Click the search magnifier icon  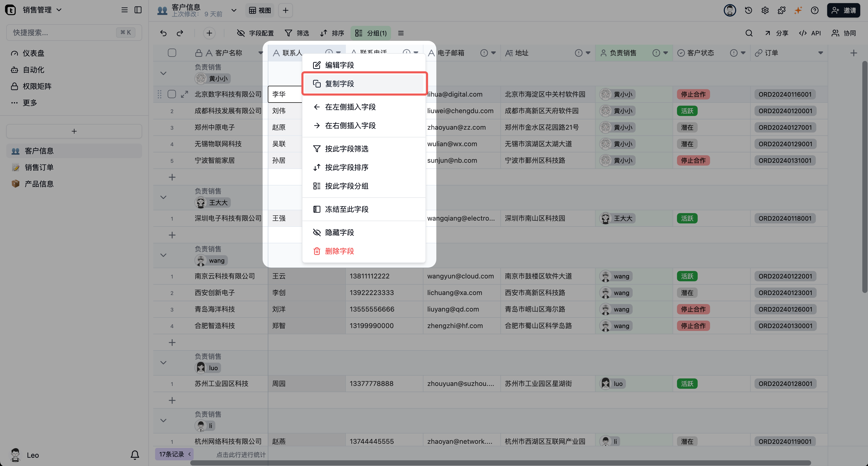coord(749,33)
